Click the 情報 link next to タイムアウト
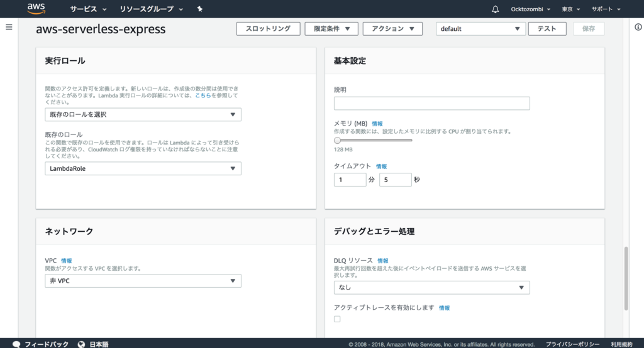Viewport: 644px width, 348px height. tap(381, 166)
